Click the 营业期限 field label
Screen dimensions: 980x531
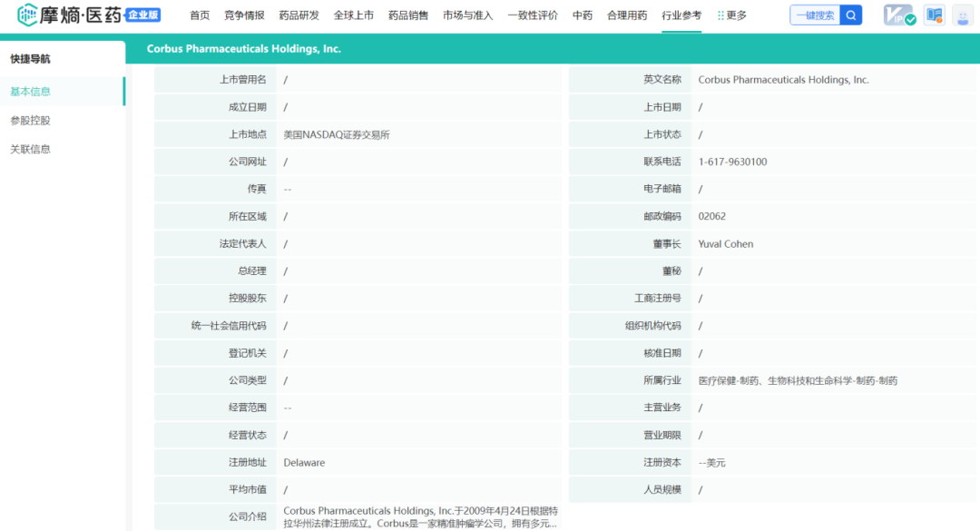pyautogui.click(x=662, y=436)
